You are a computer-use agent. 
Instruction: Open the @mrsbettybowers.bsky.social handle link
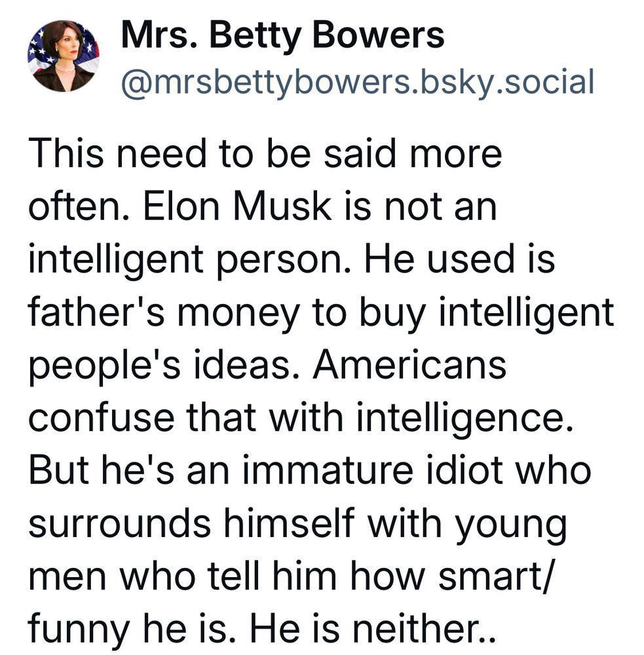(358, 82)
